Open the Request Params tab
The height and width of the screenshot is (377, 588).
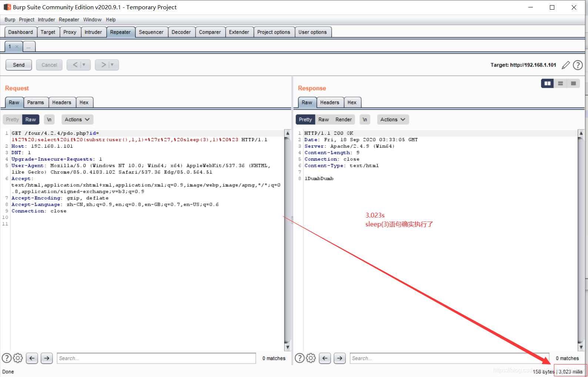tap(36, 102)
